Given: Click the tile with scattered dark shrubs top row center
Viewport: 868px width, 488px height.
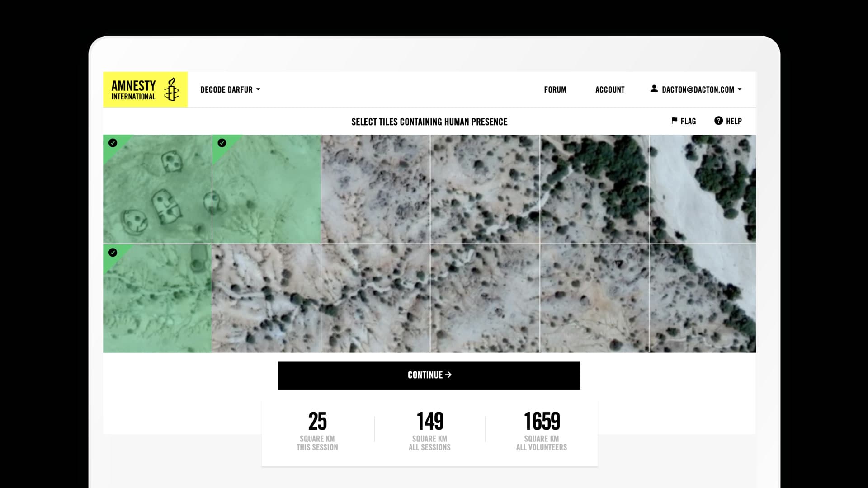Looking at the screenshot, I should tap(485, 188).
